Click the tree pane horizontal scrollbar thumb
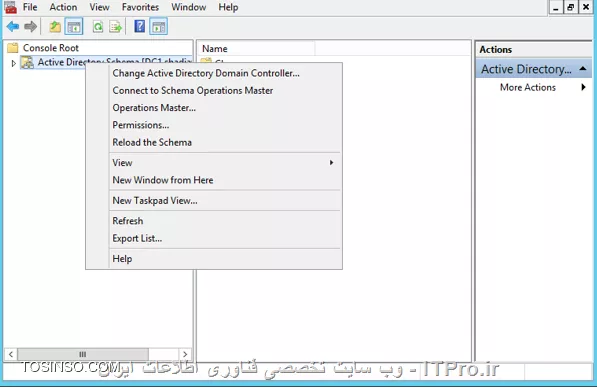The image size is (597, 388). point(83,354)
